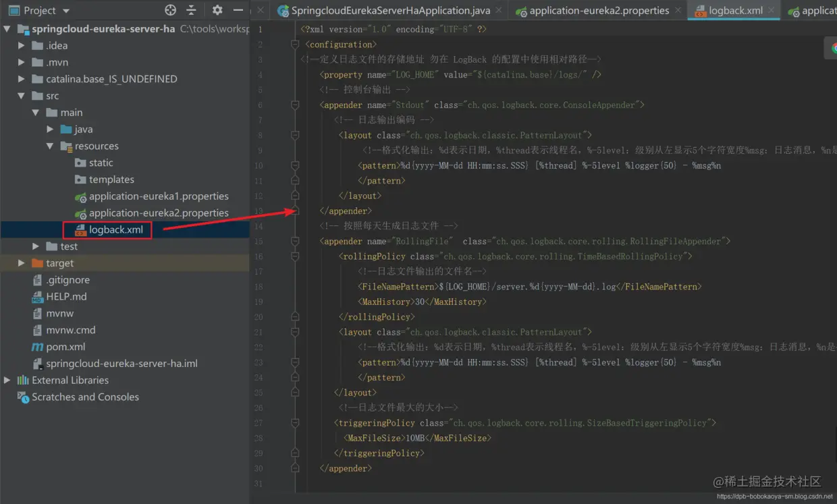Viewport: 837px width, 504px height.
Task: Click line number 14 in the gutter
Action: pyautogui.click(x=259, y=226)
